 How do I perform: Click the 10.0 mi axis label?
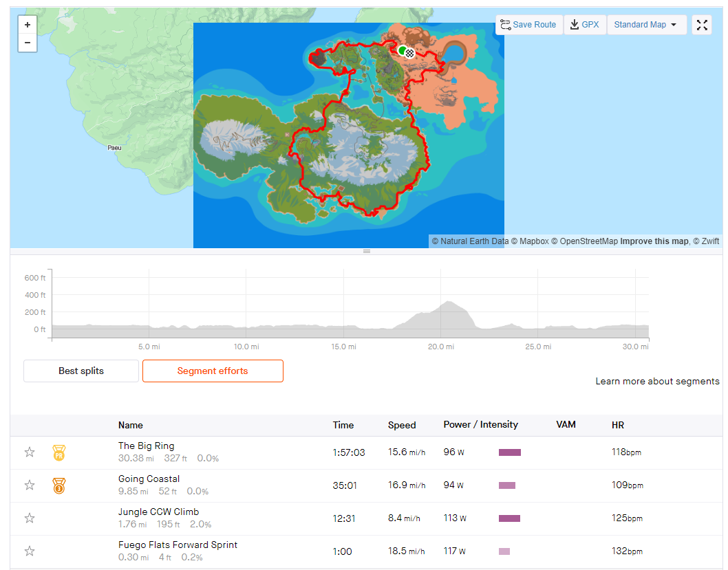[x=246, y=347]
